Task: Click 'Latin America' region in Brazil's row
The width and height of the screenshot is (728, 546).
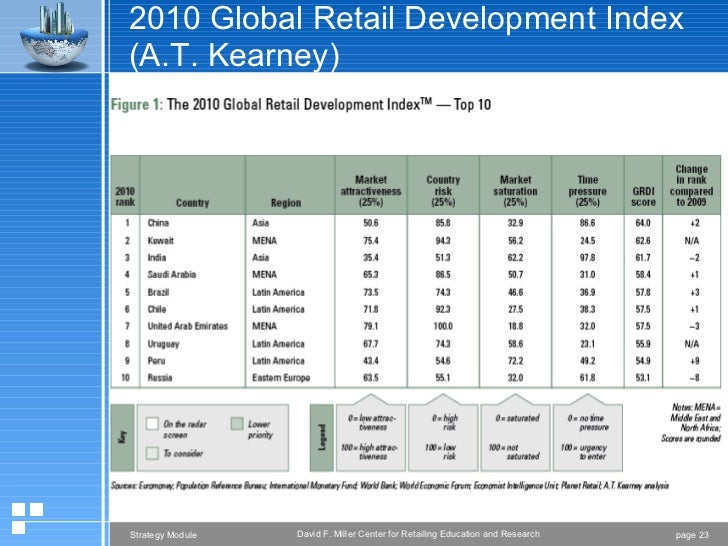Action: tap(278, 292)
